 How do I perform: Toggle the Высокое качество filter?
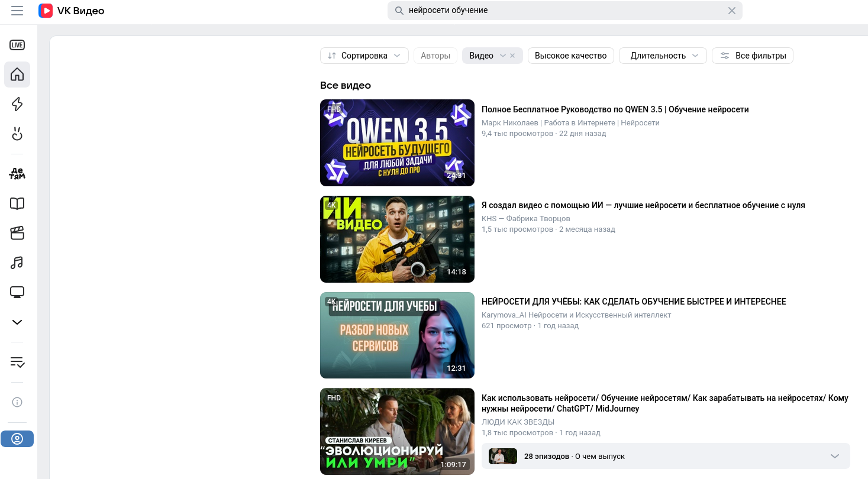click(570, 56)
